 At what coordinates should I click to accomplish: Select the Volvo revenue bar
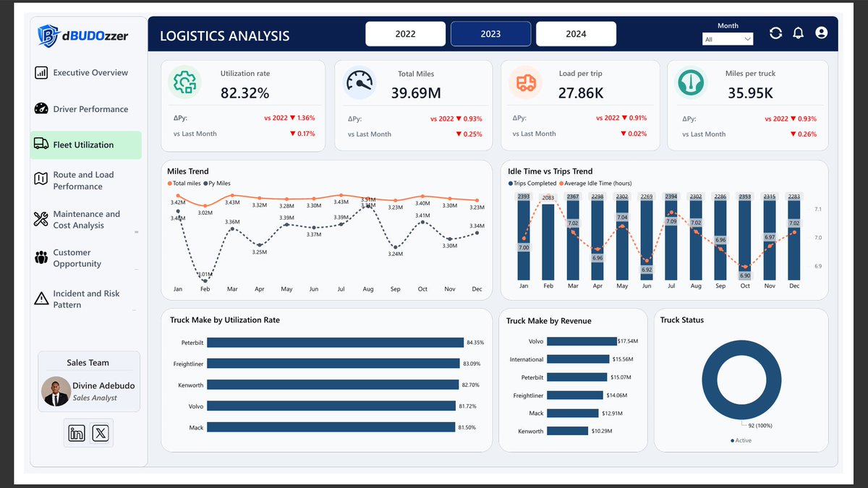(582, 341)
